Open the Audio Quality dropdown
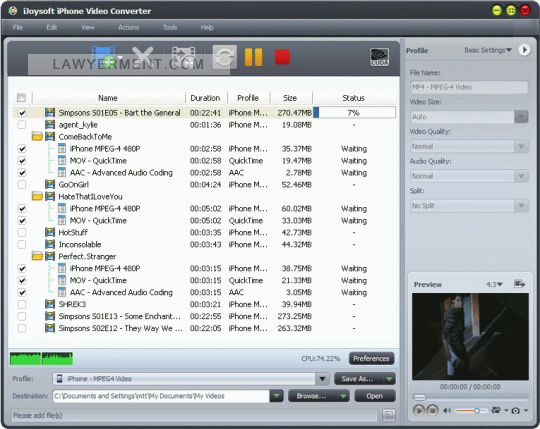540x429 pixels. 521,176
